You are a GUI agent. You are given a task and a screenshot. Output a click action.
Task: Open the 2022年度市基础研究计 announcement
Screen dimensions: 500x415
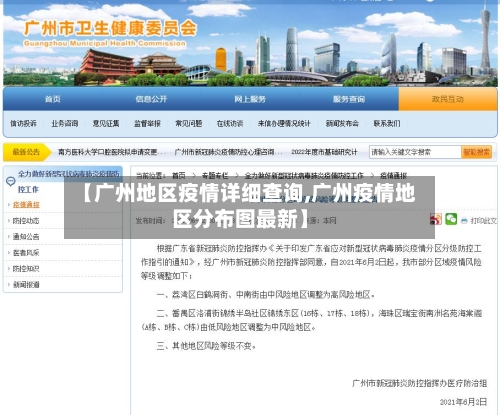[x=324, y=152]
